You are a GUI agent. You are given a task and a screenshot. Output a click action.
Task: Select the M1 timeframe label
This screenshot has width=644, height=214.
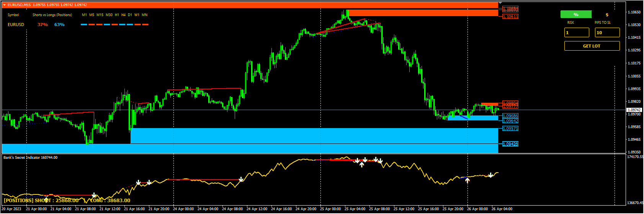click(84, 15)
